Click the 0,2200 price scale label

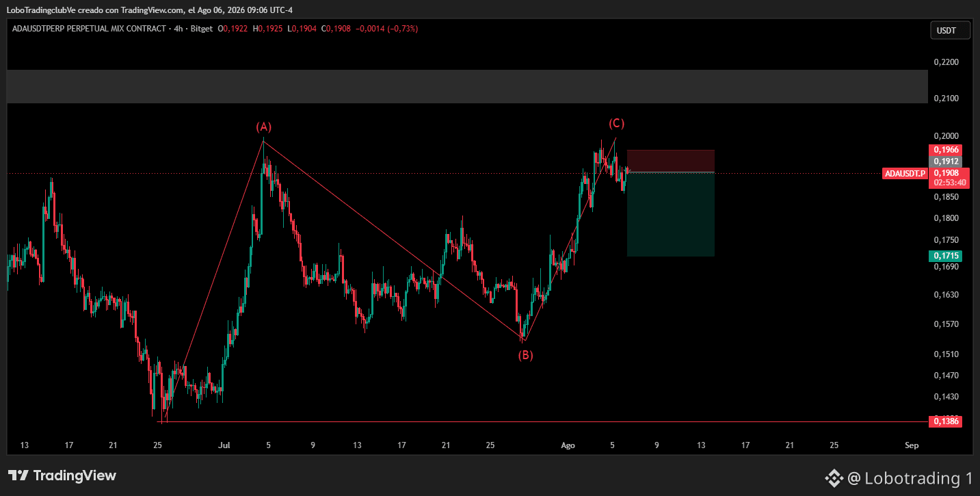(946, 62)
